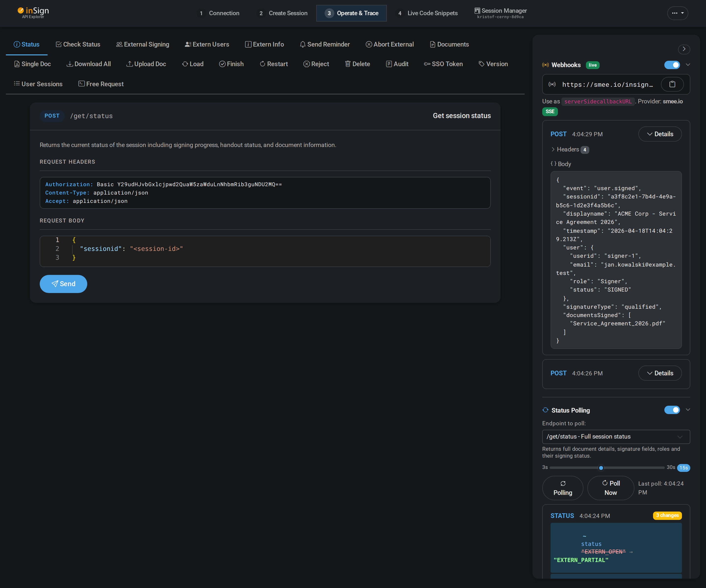Open the Send Reminder action
706x588 pixels.
tap(324, 44)
